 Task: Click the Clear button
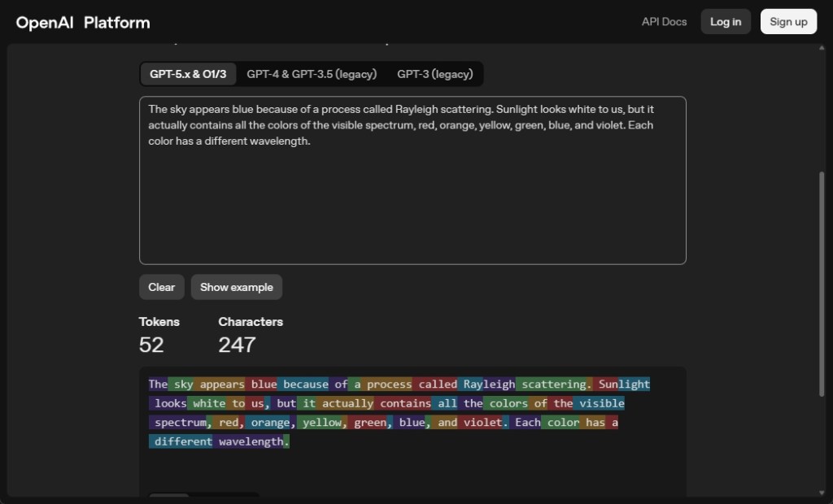tap(161, 287)
